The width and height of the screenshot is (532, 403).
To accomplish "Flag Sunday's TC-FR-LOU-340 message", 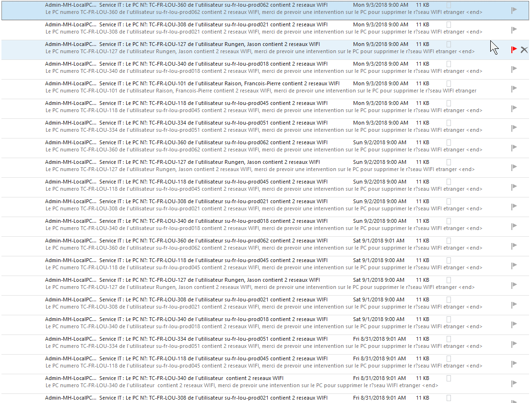I will [x=514, y=226].
